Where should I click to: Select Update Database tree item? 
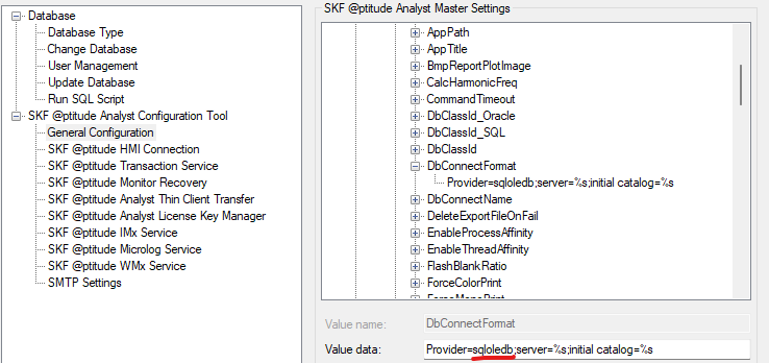(91, 82)
